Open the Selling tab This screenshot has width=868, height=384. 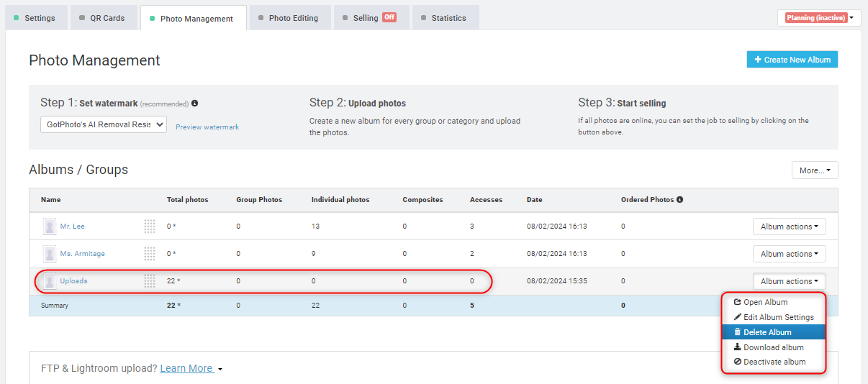[371, 18]
